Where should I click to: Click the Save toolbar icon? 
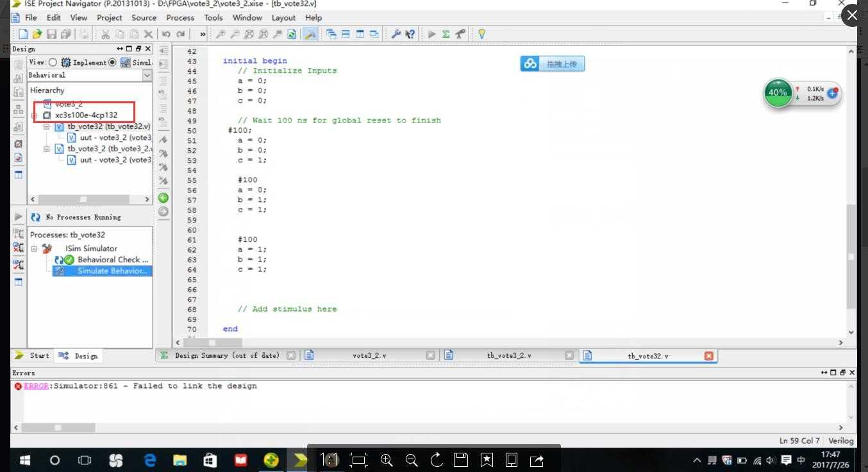pyautogui.click(x=51, y=34)
